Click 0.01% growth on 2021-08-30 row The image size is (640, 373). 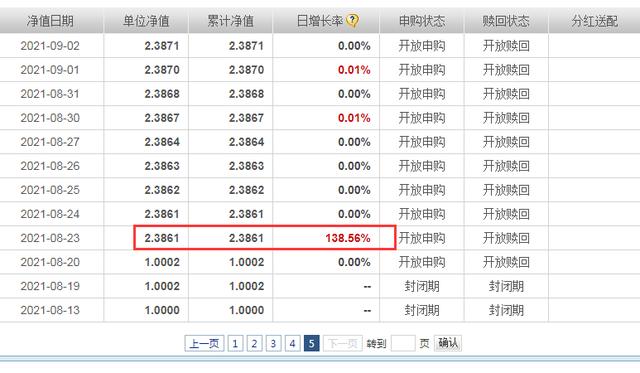(x=354, y=118)
